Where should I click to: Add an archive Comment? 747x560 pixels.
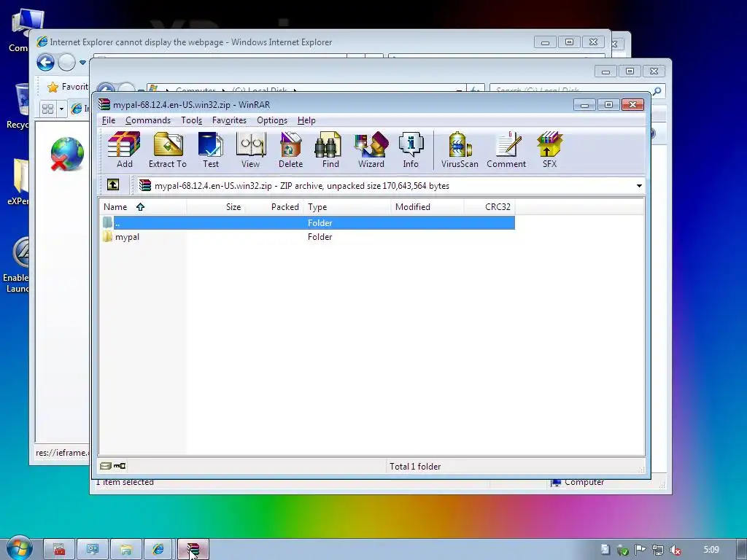point(506,149)
